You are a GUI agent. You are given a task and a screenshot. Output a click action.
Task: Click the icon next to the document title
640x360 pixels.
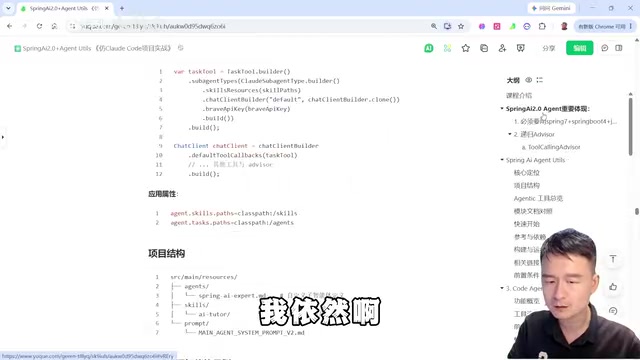tap(180, 48)
